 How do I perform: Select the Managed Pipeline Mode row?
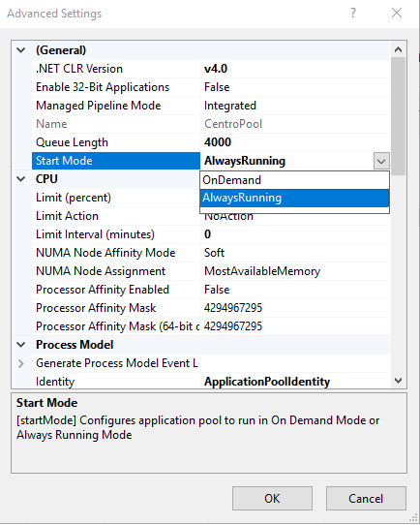point(211,106)
